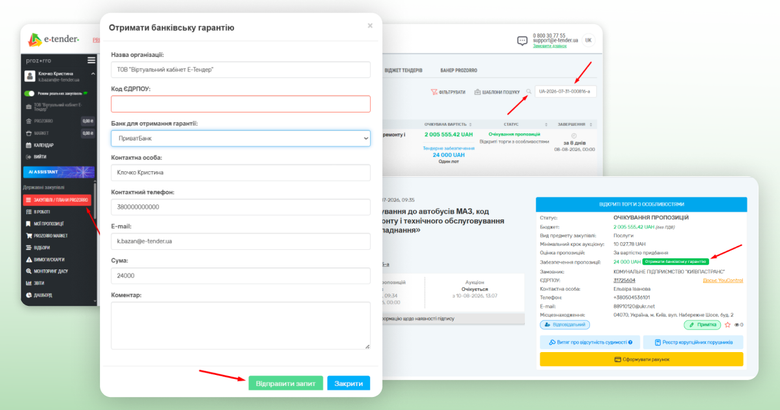Click the Відповідальний button
The height and width of the screenshot is (410, 780).
coord(565,325)
